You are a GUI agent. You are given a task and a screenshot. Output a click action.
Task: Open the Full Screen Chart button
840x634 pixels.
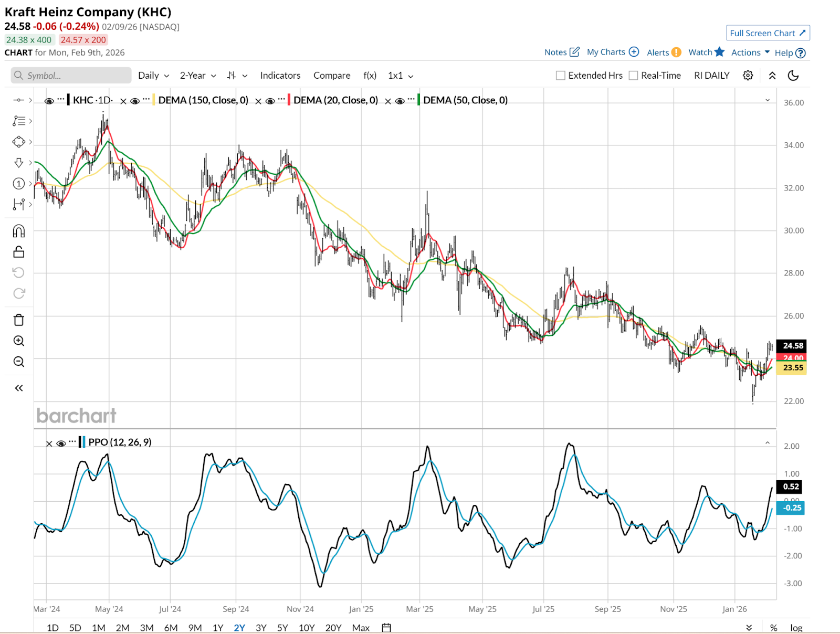coord(768,33)
